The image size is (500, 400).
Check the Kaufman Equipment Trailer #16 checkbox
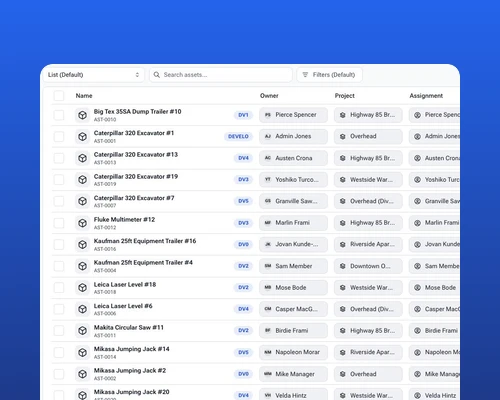[59, 244]
